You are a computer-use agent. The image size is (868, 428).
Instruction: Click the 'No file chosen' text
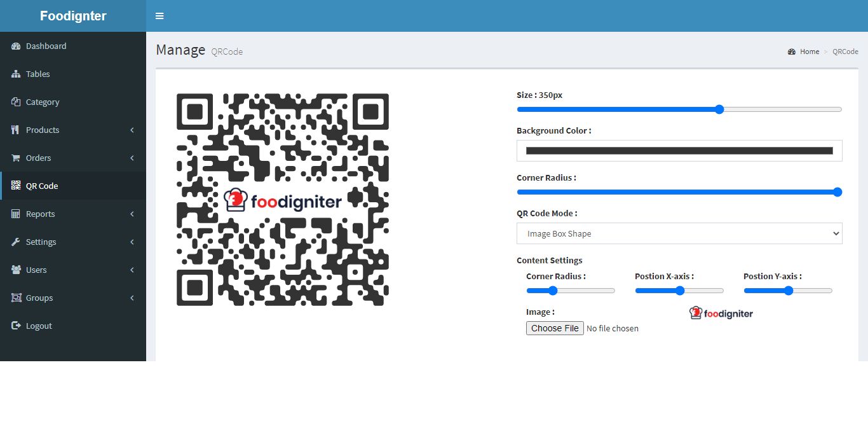[x=613, y=328]
